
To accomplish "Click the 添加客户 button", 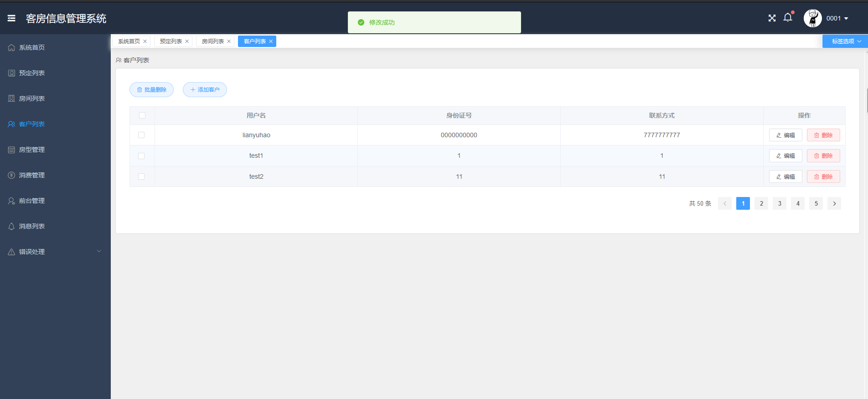I will click(205, 90).
